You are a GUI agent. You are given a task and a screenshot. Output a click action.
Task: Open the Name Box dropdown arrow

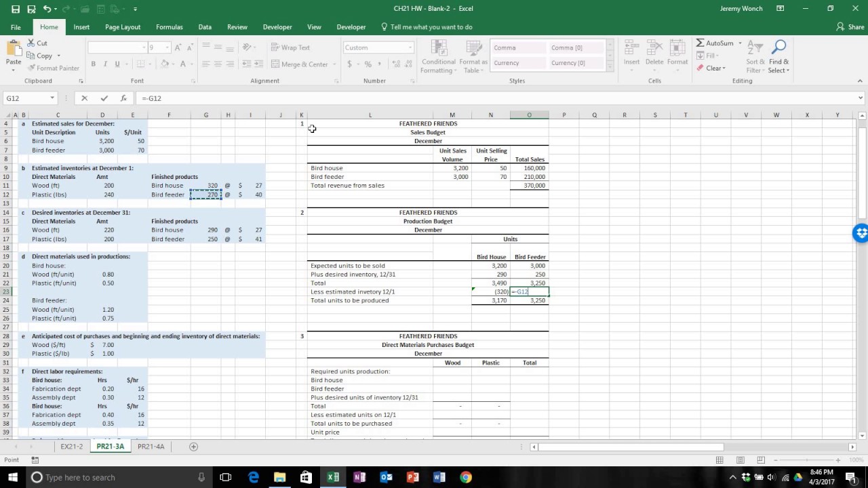pos(52,98)
